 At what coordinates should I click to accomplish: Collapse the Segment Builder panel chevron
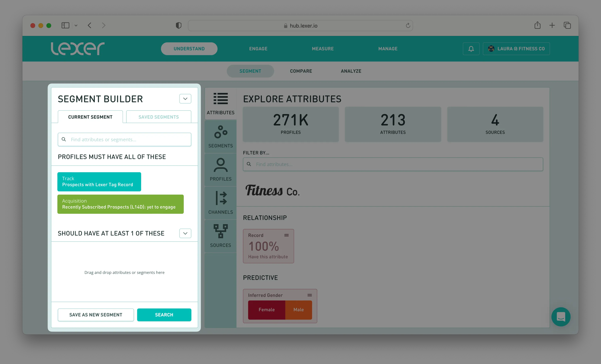pos(185,99)
